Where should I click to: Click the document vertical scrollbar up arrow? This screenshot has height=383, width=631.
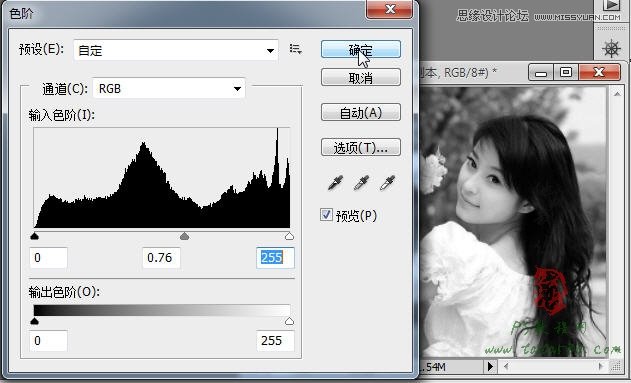(x=617, y=94)
